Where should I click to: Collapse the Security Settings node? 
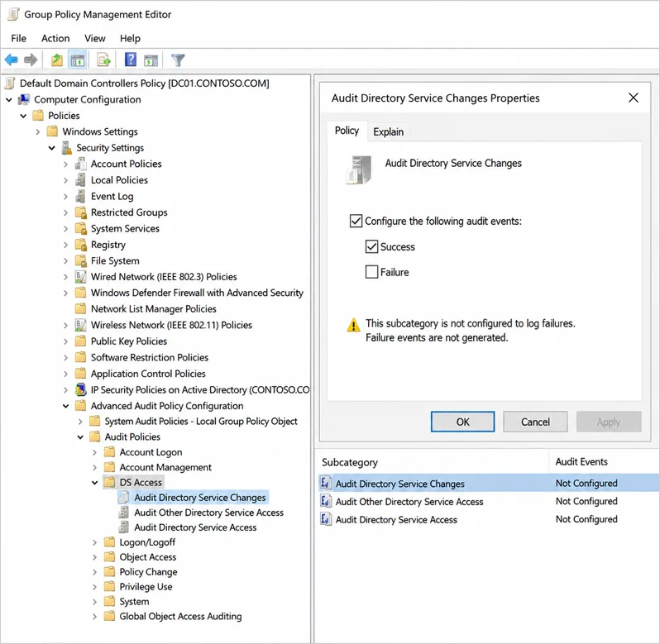(52, 148)
